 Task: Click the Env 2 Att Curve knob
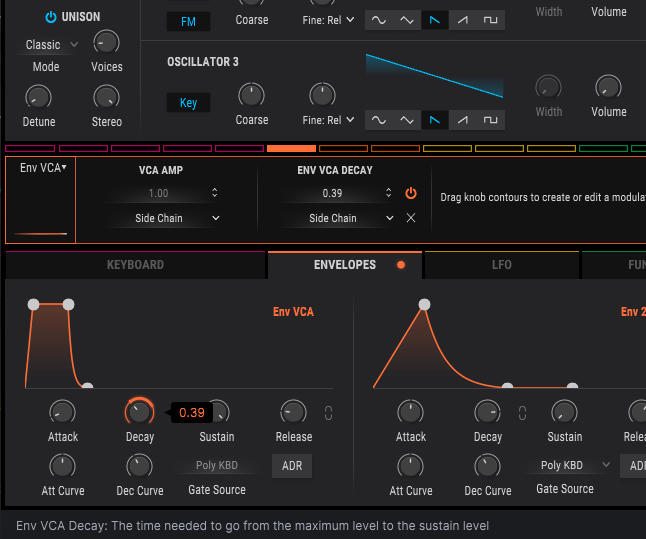pos(410,466)
